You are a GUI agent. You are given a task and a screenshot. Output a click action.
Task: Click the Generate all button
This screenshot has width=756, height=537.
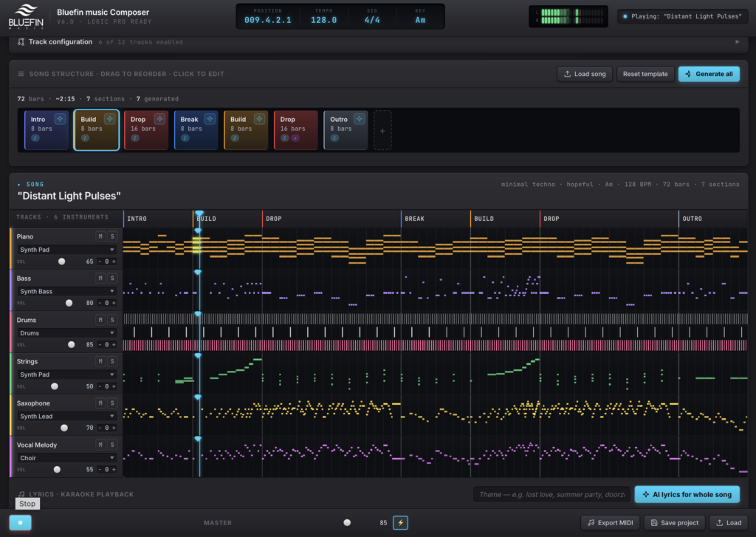click(x=709, y=74)
